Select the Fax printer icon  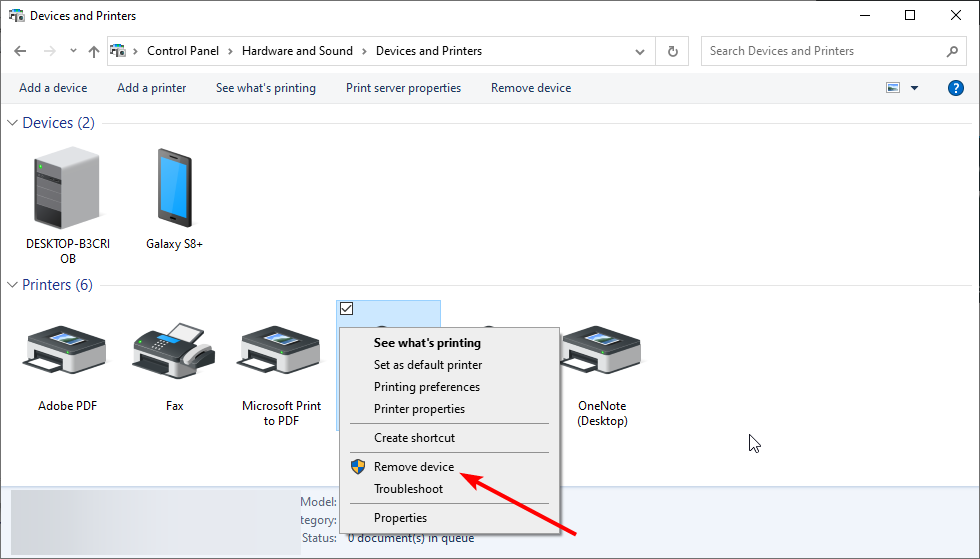point(174,351)
